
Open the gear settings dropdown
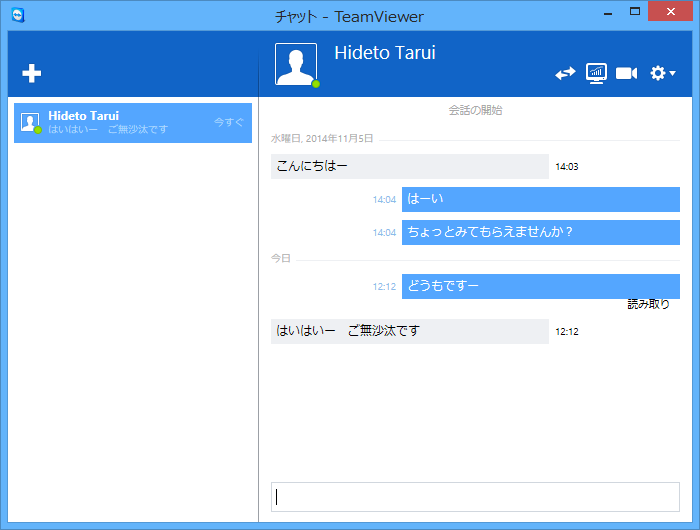pyautogui.click(x=662, y=73)
